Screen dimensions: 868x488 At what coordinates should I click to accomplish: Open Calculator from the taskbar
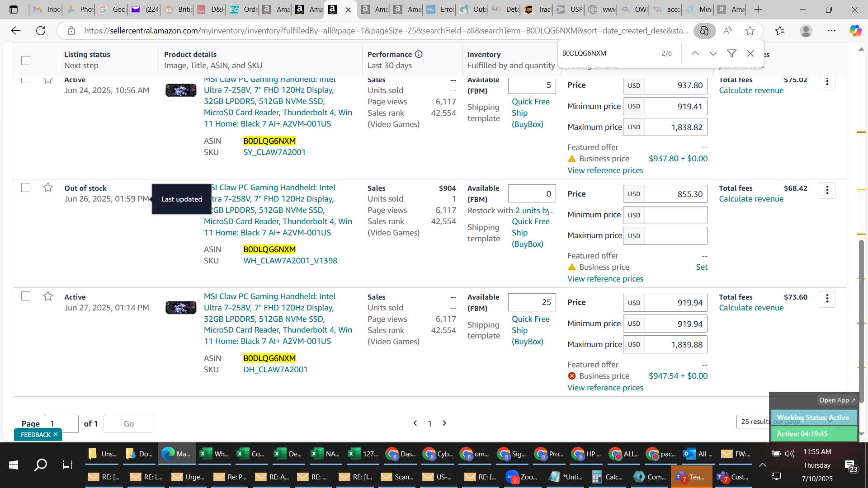pos(607,477)
